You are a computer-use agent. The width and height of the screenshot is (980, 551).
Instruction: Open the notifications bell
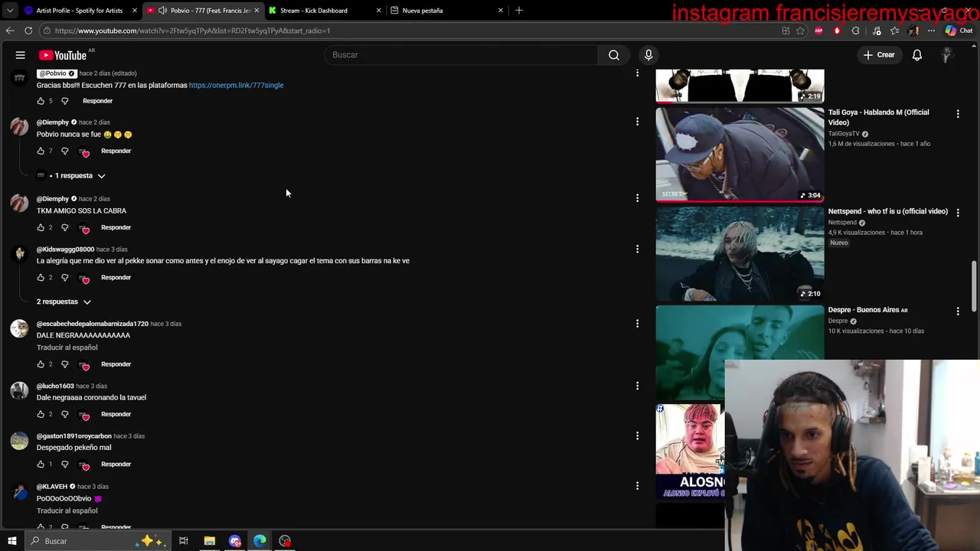[x=917, y=55]
